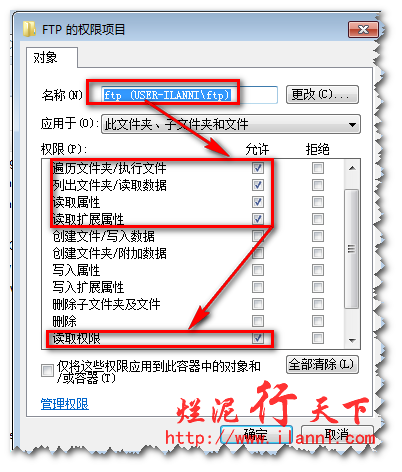Select the 对象 tab
This screenshot has height=472, width=402.
click(x=45, y=57)
